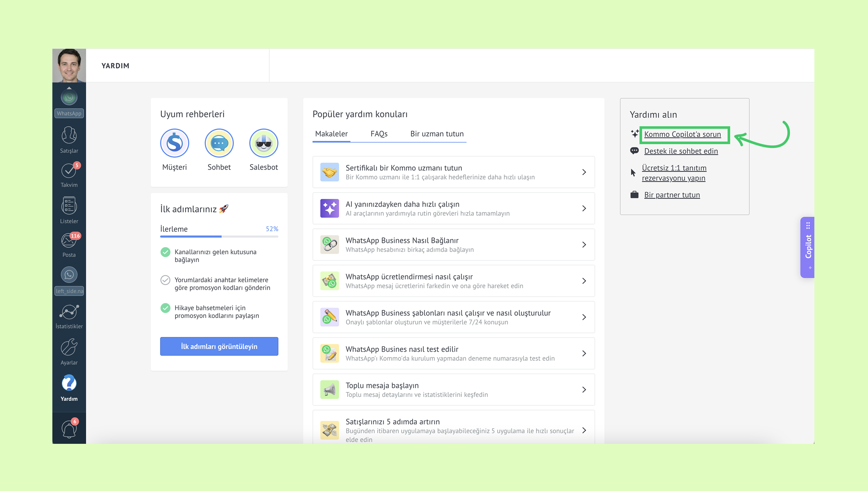Viewport: 868px width, 491px height.
Task: Switch to the 'Bir uzman tutun' tab
Action: (x=437, y=134)
